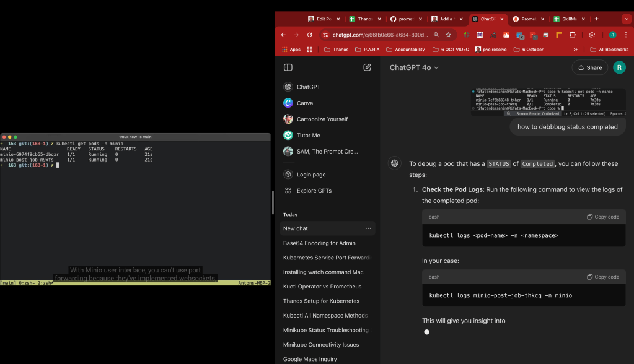Open ChatGPT in the sidebar
The width and height of the screenshot is (634, 364).
click(x=327, y=87)
